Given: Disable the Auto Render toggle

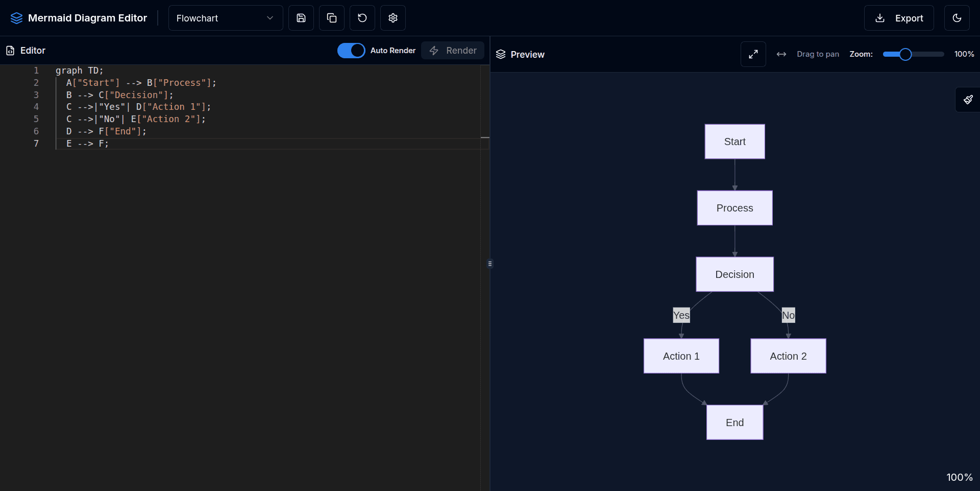Looking at the screenshot, I should pyautogui.click(x=351, y=51).
